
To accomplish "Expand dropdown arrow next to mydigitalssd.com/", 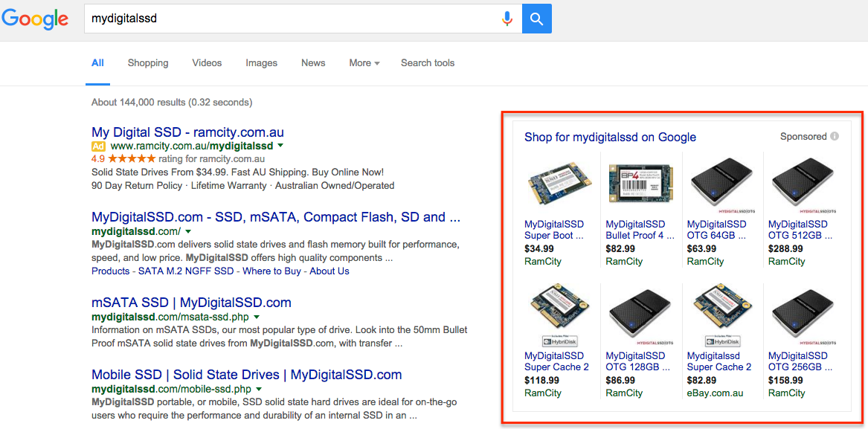I will 187,230.
